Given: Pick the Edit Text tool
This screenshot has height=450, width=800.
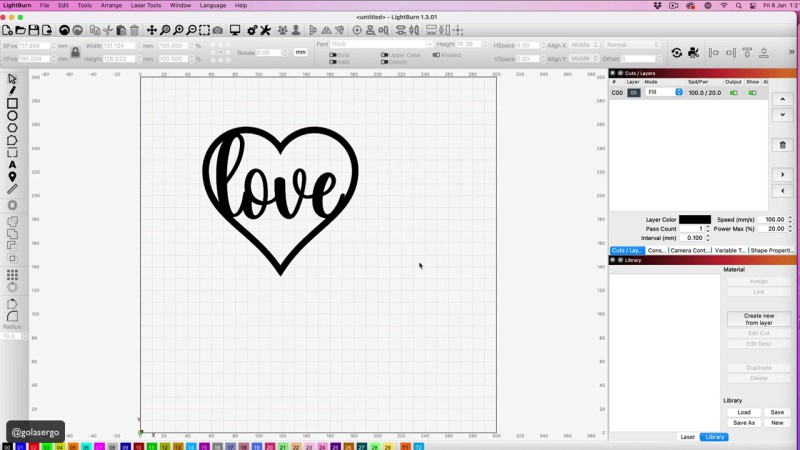Looking at the screenshot, I should 13,165.
